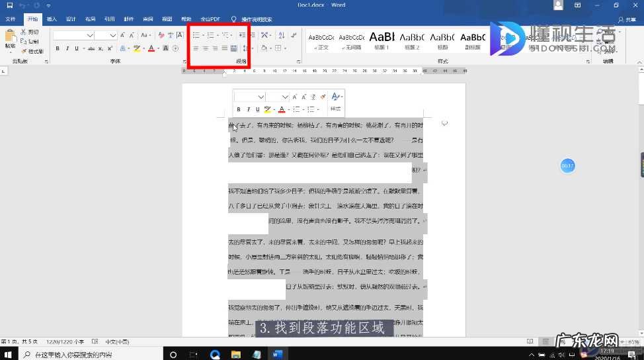Click the Cut (剪切) button

(x=30, y=32)
